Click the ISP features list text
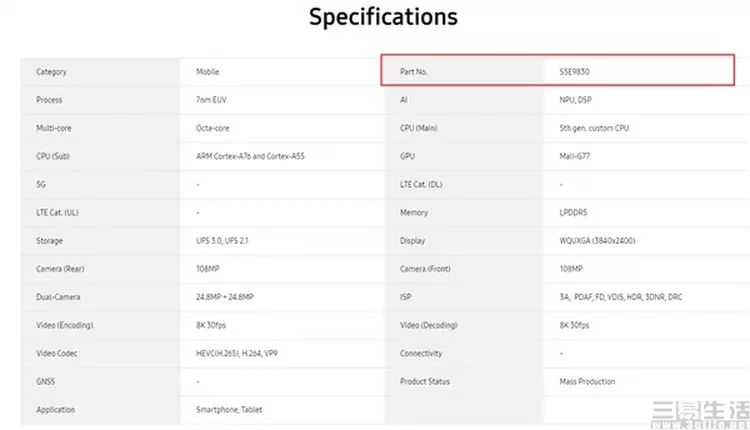 (620, 297)
